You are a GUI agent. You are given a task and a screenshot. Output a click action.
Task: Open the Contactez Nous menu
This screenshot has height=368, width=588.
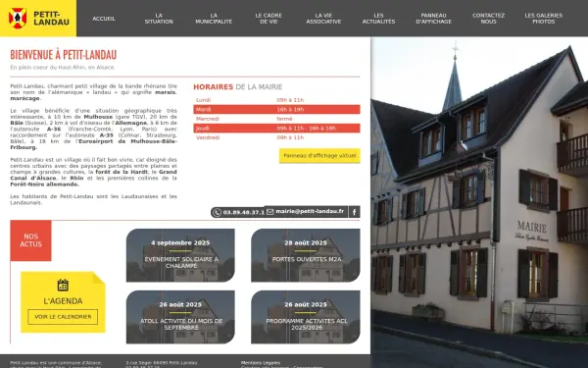tap(488, 19)
